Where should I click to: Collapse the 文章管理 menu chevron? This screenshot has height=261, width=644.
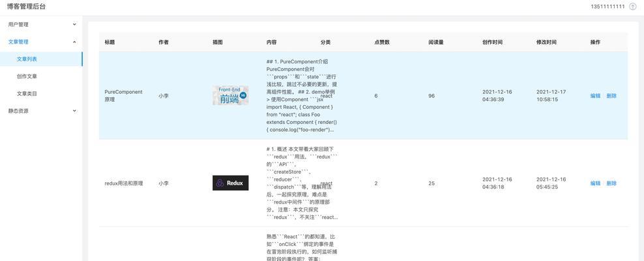coord(74,42)
